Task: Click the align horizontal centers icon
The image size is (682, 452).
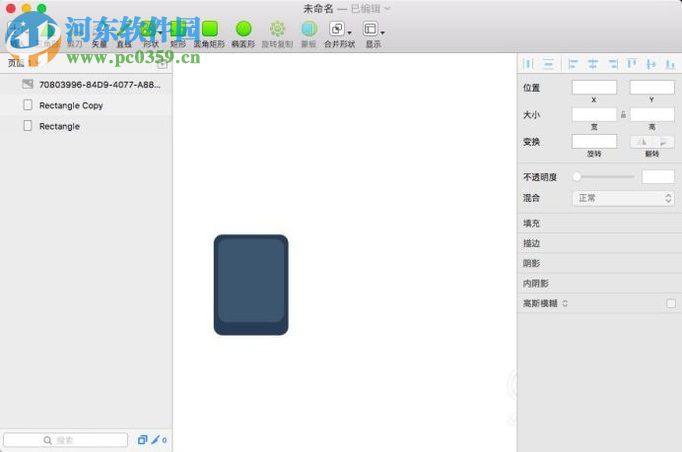Action: coord(593,64)
